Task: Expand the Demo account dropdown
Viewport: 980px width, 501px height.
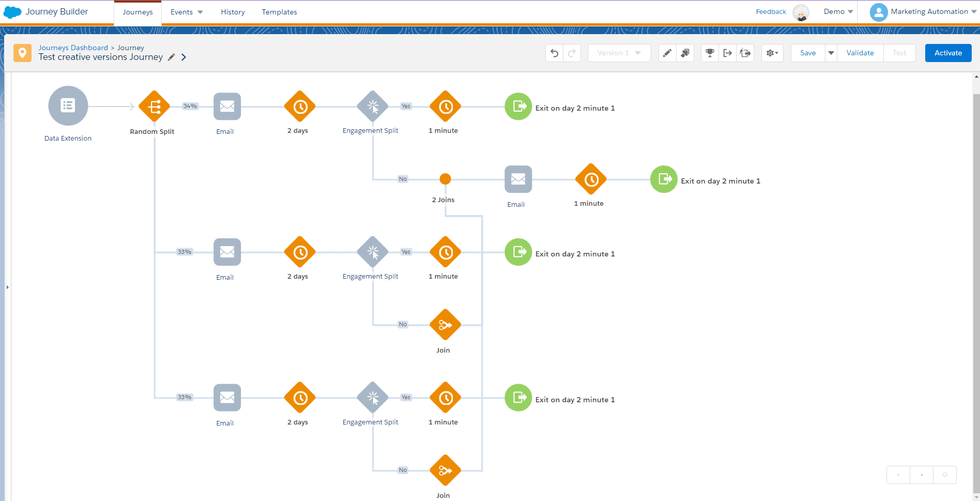Action: [838, 12]
